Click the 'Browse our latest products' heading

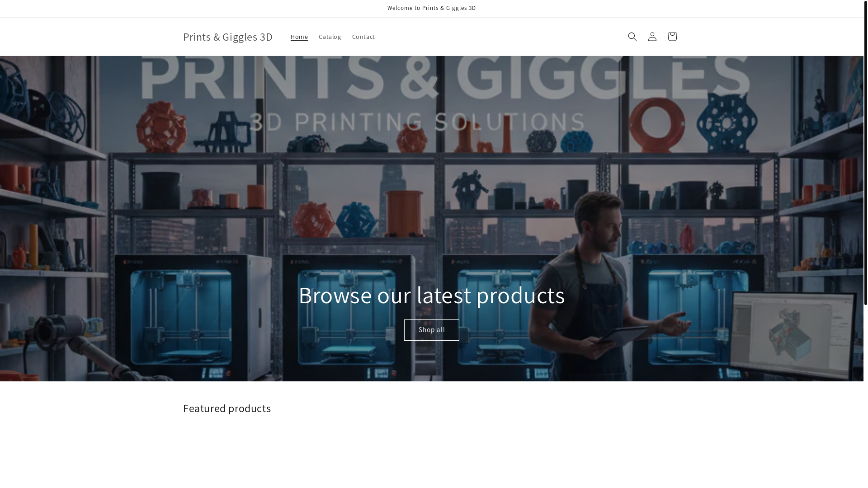[x=431, y=295]
